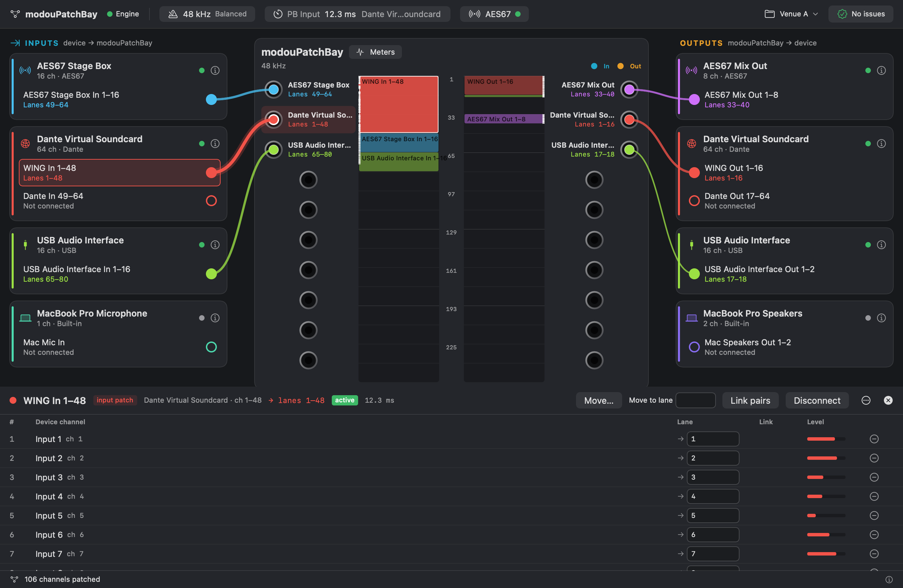Toggle Dante Out 17–64 connection port
Screen dimensions: 903x588
694,201
